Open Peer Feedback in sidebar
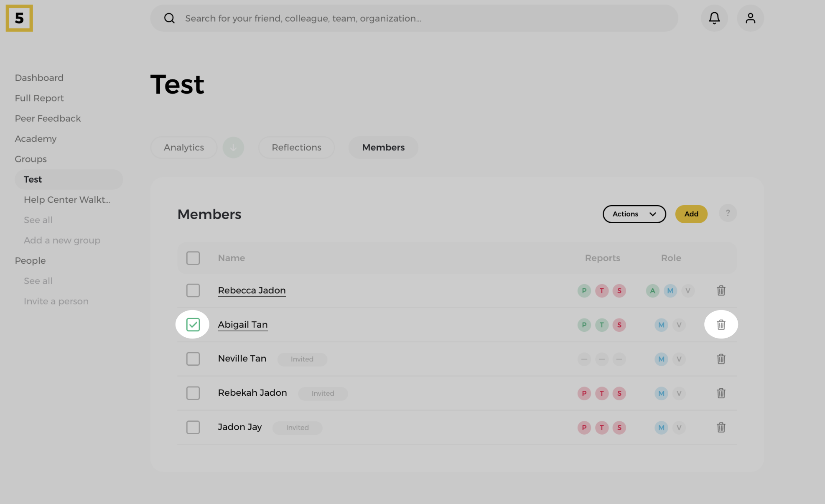The image size is (825, 504). [48, 118]
